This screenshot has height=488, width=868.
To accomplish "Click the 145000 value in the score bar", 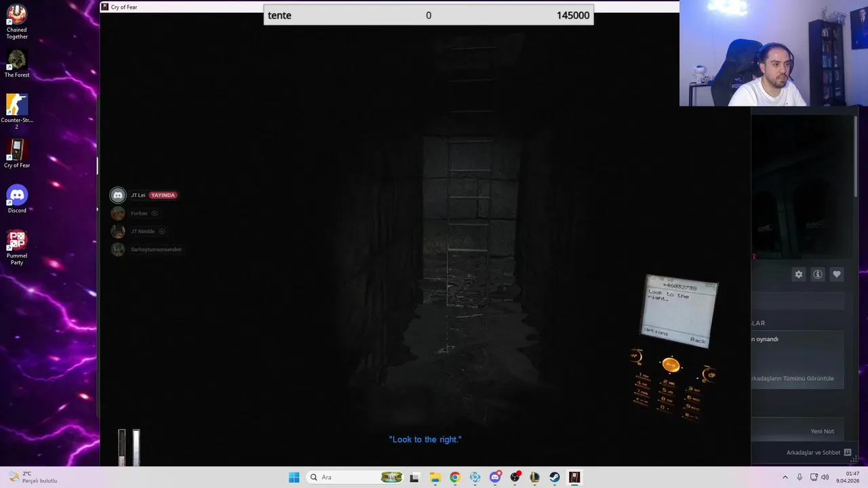I will 573,15.
